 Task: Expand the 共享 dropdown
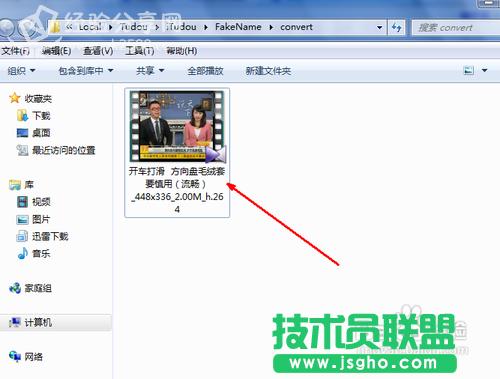coord(150,71)
